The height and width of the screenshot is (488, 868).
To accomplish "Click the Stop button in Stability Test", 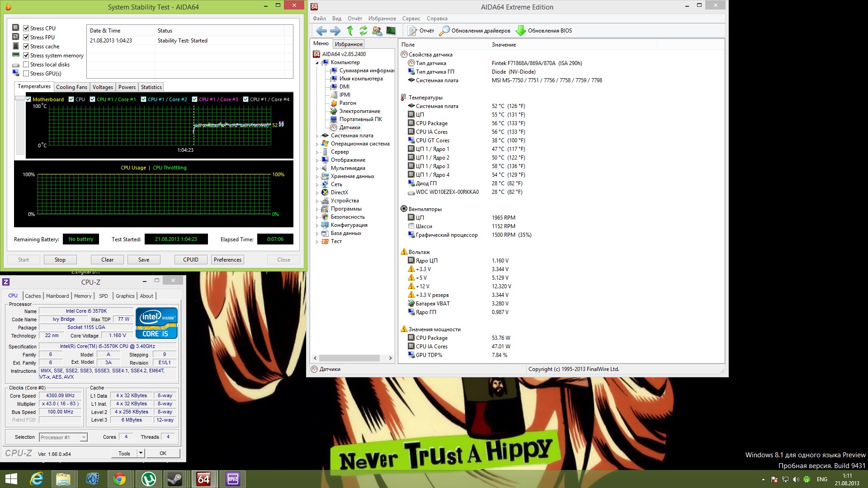I will tap(60, 260).
